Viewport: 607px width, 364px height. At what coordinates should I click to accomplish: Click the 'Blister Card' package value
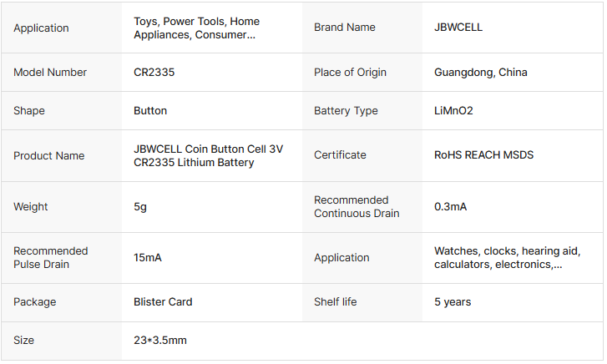tap(163, 302)
